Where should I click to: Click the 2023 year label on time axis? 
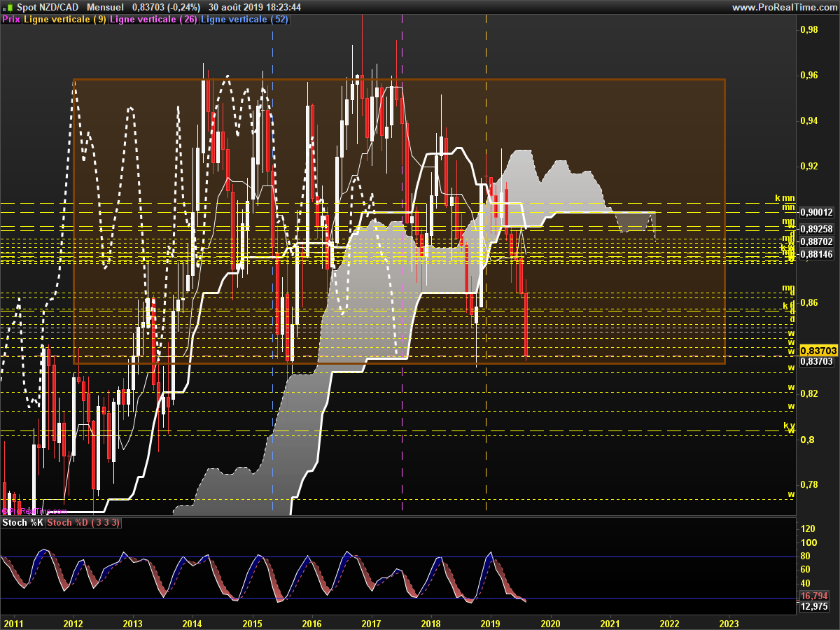point(729,622)
